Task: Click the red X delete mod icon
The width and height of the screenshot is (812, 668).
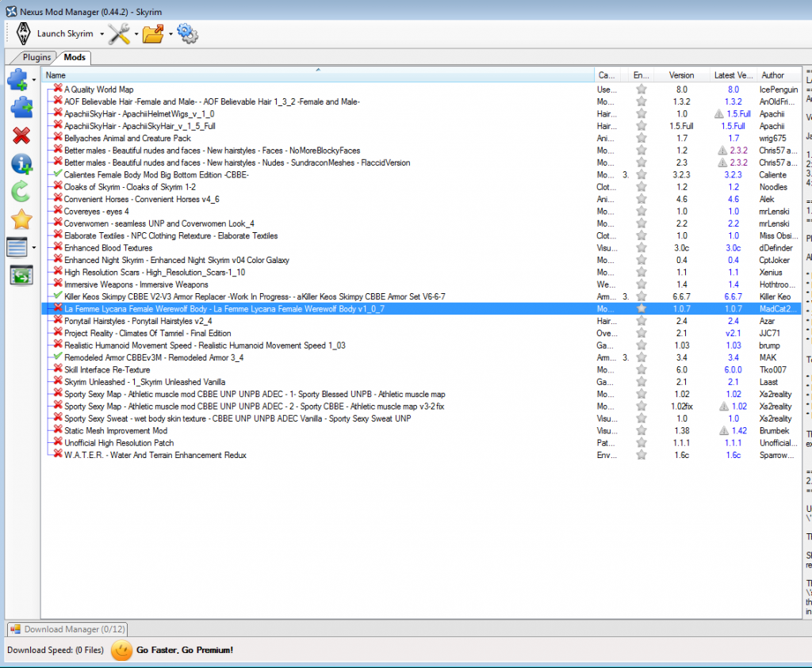Action: 21,136
